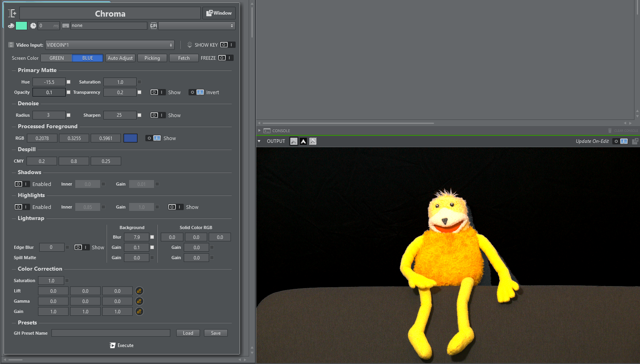Image resolution: width=640 pixels, height=364 pixels.
Task: Click the keyboard shortcut icon before none
Action: pyautogui.click(x=66, y=26)
